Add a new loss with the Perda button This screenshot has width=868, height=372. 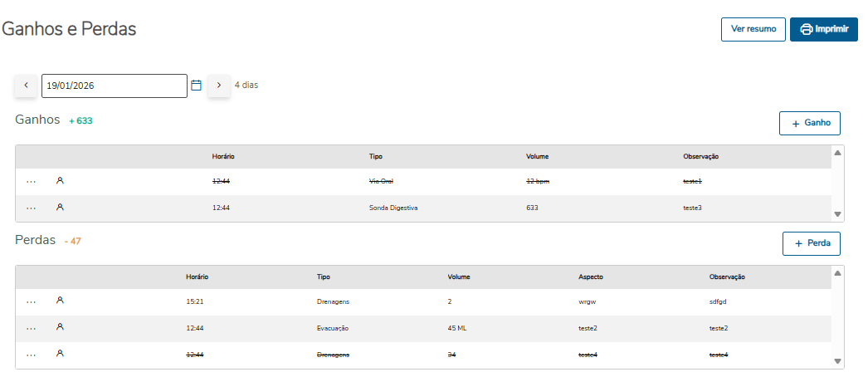click(812, 243)
